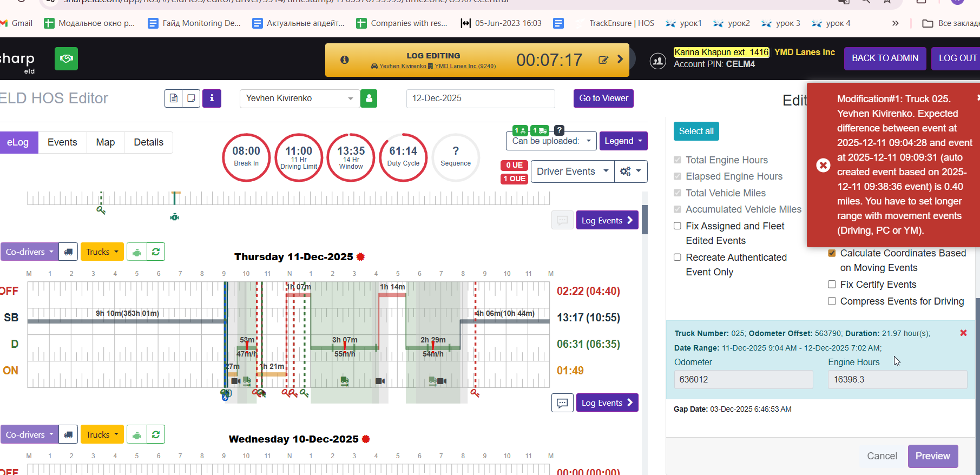Click the sticky note icon in editor toolbar
The width and height of the screenshot is (980, 475).
(x=191, y=98)
